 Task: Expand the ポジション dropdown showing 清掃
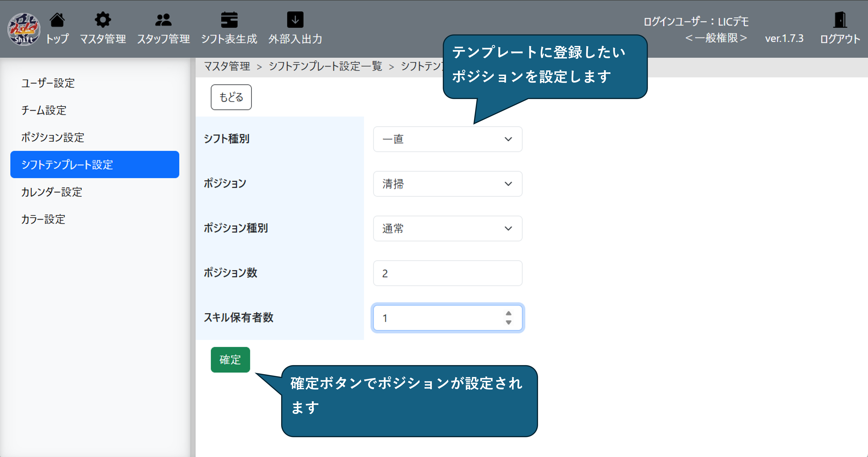(448, 184)
